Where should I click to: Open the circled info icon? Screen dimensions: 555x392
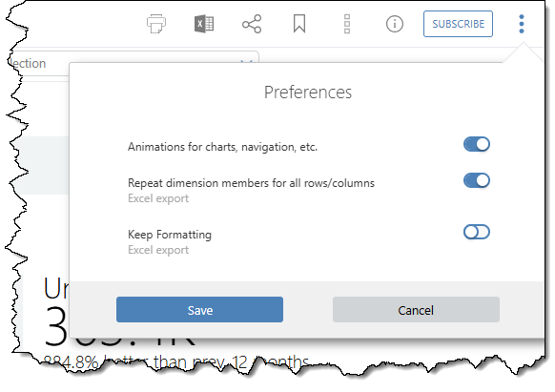point(395,24)
